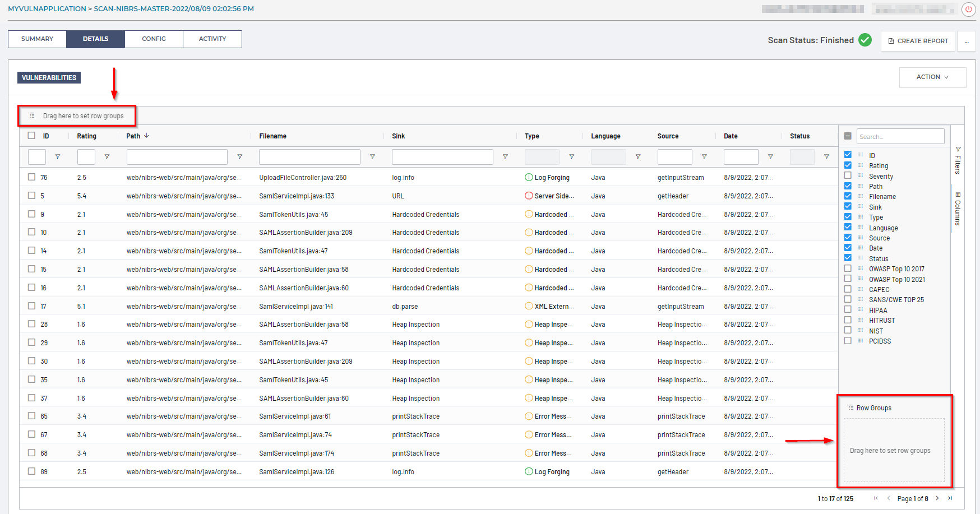This screenshot has height=514, width=980.
Task: Click the power logout icon
Action: 968,10
